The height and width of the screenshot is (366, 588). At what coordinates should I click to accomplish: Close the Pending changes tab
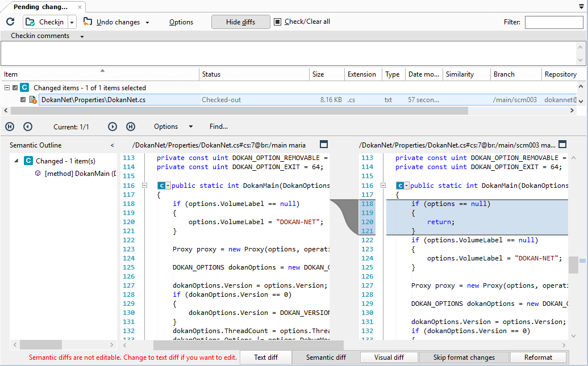tap(80, 7)
